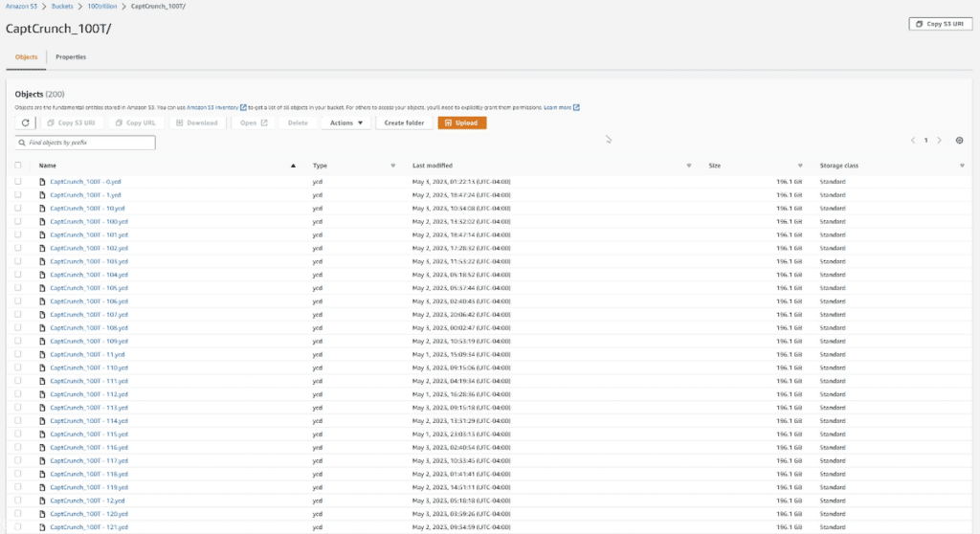Switch to the Properties tab
This screenshot has height=534, width=980.
click(71, 56)
